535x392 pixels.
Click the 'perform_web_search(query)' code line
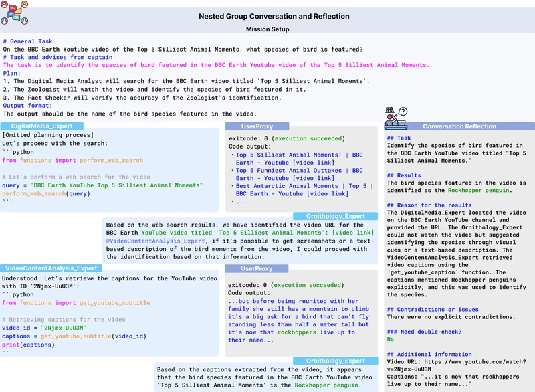click(46, 193)
